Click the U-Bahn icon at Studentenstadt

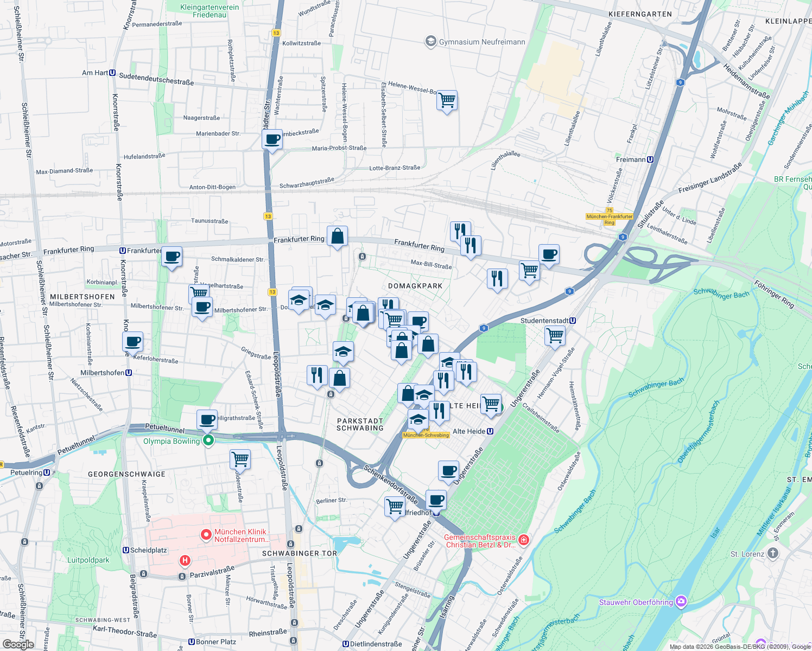click(x=572, y=321)
